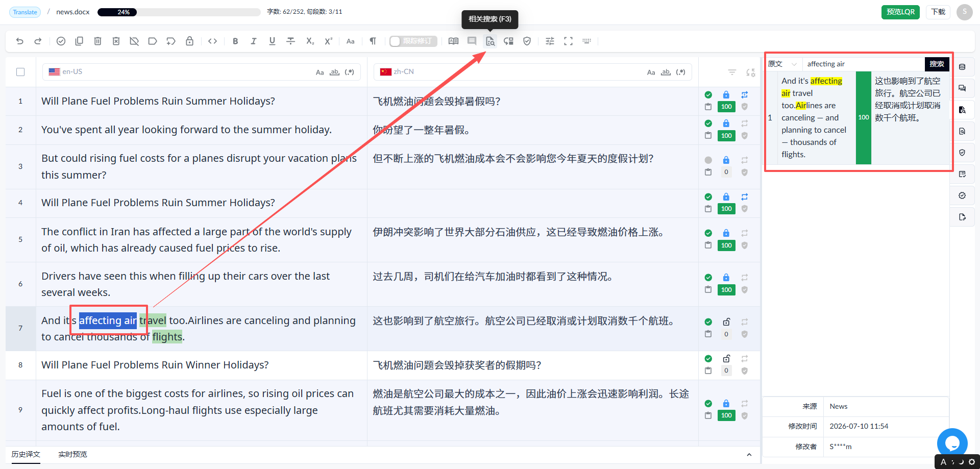Open the chat support bubble
This screenshot has width=980, height=469.
click(952, 443)
